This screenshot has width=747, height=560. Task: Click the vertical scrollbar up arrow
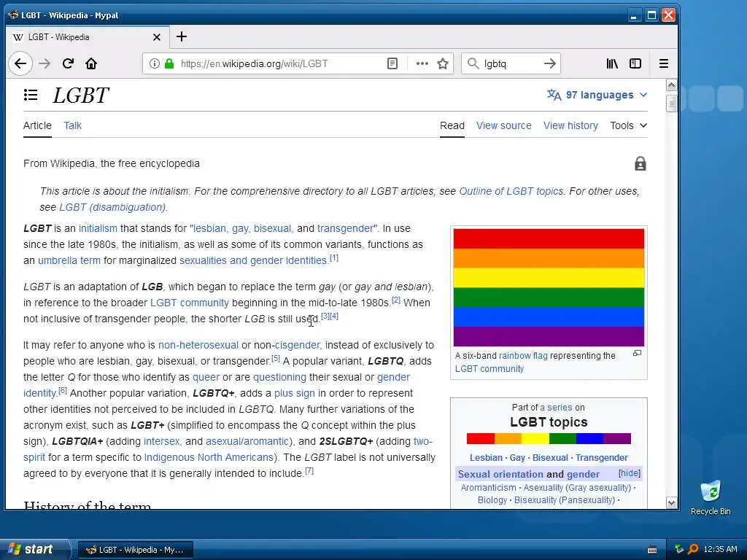pos(672,85)
